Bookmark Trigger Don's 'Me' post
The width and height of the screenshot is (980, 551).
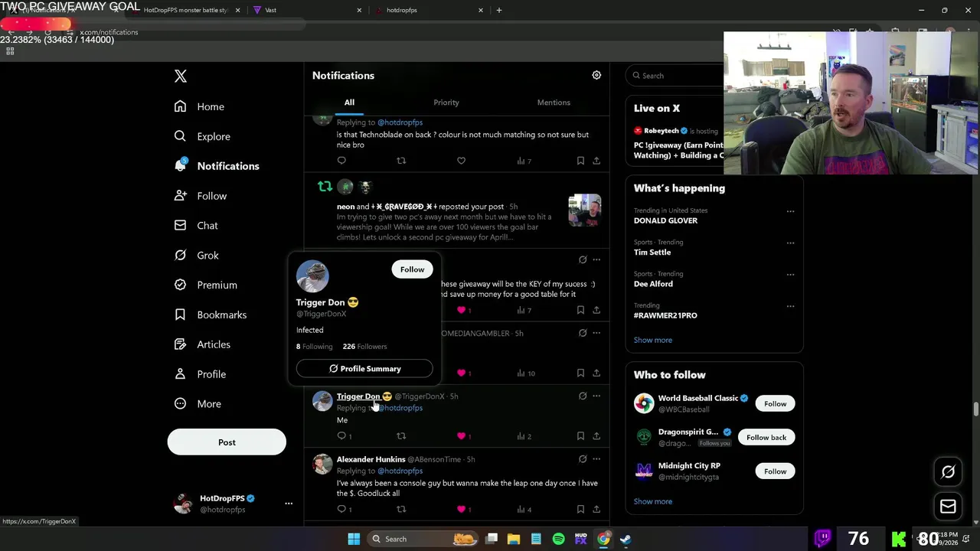[x=580, y=436]
